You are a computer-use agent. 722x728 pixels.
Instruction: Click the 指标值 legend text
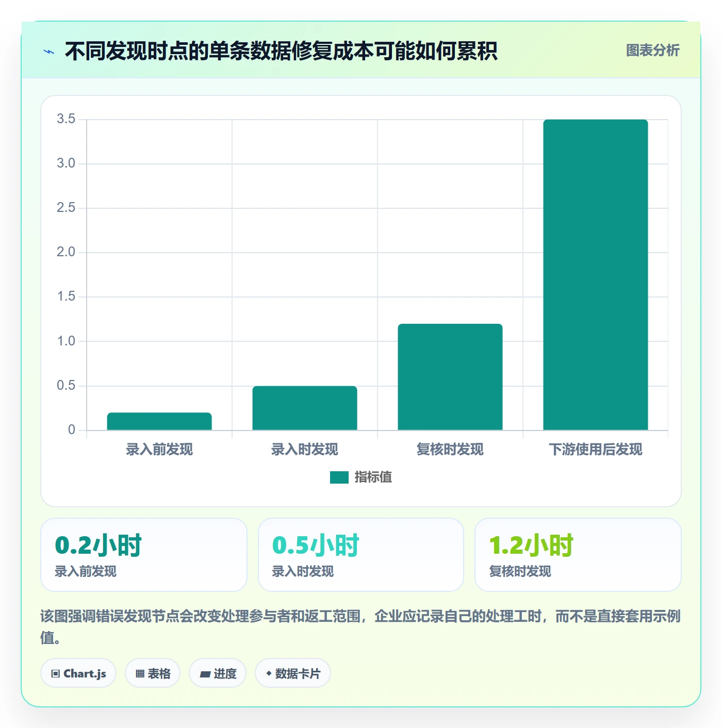373,477
